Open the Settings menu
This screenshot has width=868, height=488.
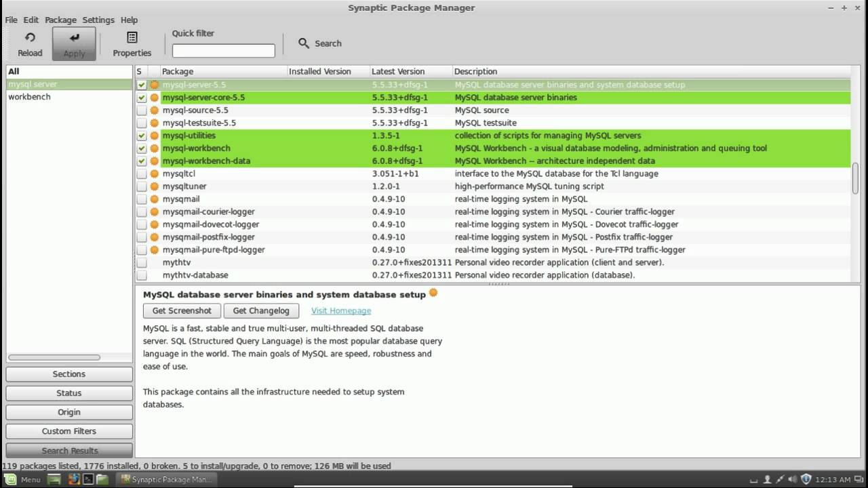tap(98, 20)
